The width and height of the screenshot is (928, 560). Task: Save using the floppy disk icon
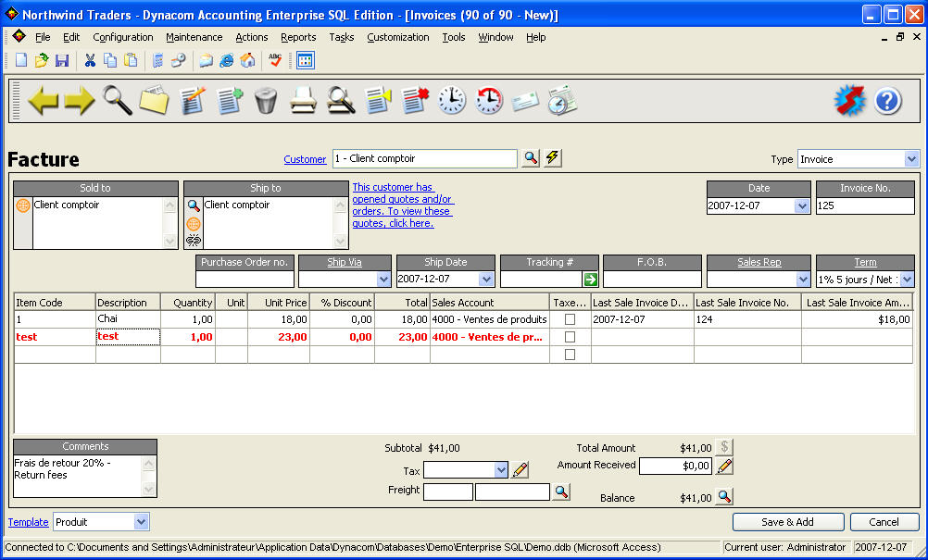point(62,60)
